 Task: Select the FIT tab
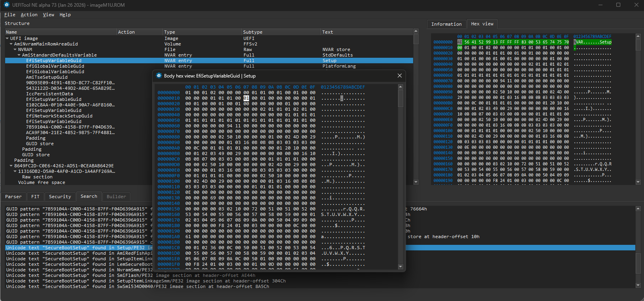coord(35,197)
